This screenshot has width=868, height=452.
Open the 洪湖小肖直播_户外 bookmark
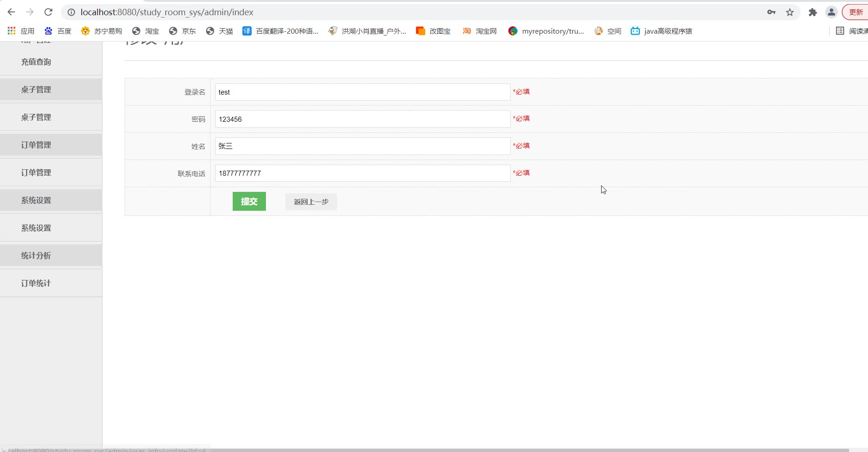(x=368, y=31)
